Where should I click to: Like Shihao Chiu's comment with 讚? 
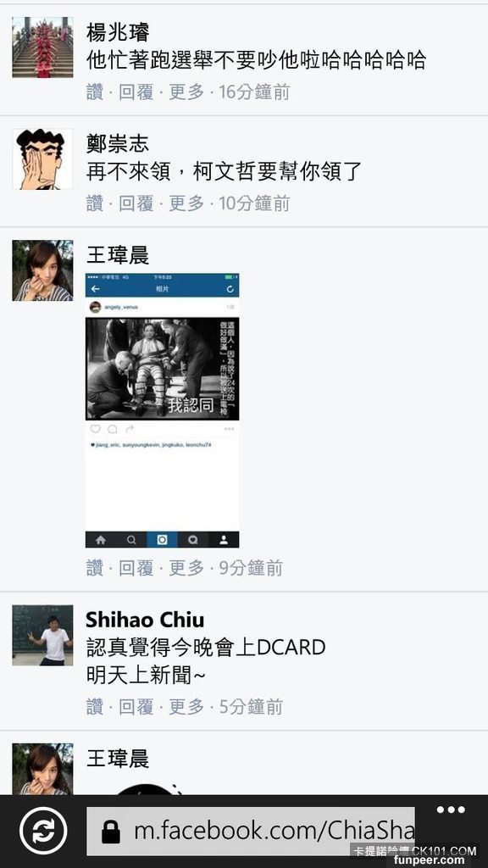coord(95,706)
